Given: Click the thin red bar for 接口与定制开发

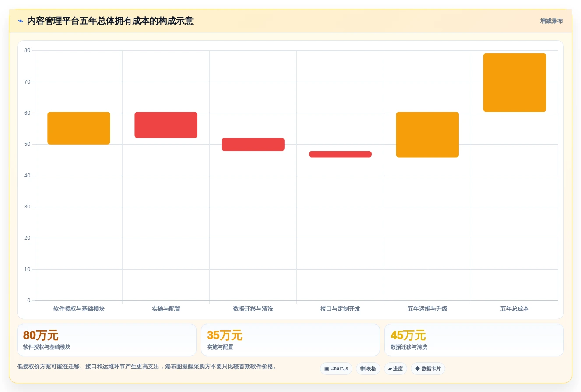Looking at the screenshot, I should [x=340, y=154].
